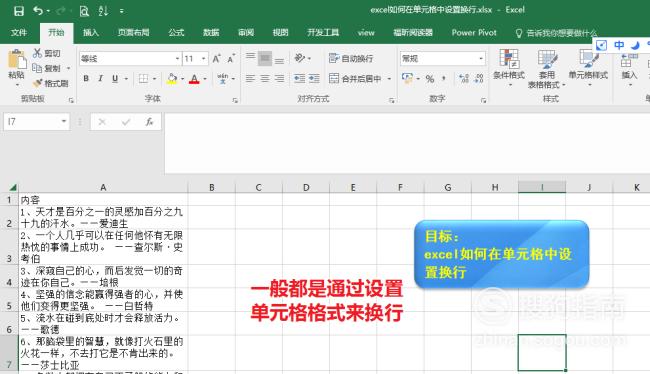Open the 开发工具 tab
This screenshot has width=650, height=374.
coord(323,32)
